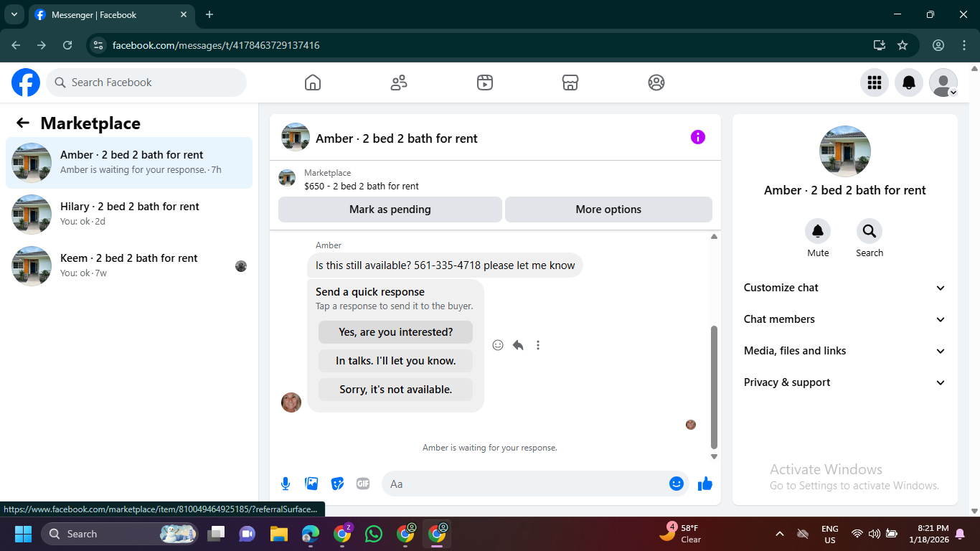Focus the Search Facebook field
Image resolution: width=980 pixels, height=551 pixels.
click(x=146, y=83)
